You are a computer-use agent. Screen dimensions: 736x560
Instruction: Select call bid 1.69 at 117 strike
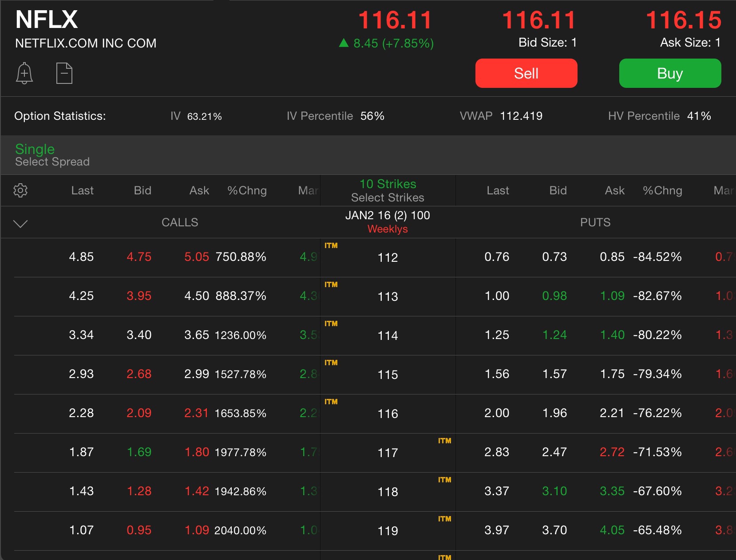coord(139,452)
